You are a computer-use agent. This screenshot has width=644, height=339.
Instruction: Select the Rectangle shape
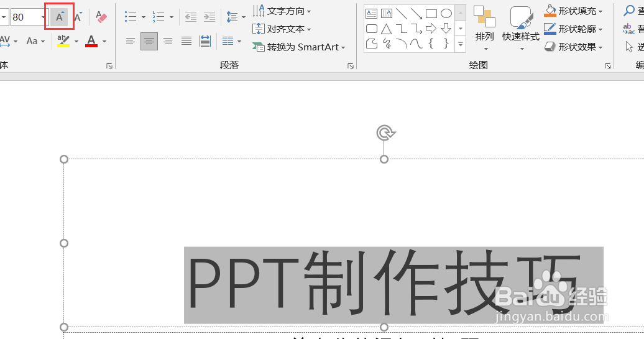pyautogui.click(x=431, y=14)
